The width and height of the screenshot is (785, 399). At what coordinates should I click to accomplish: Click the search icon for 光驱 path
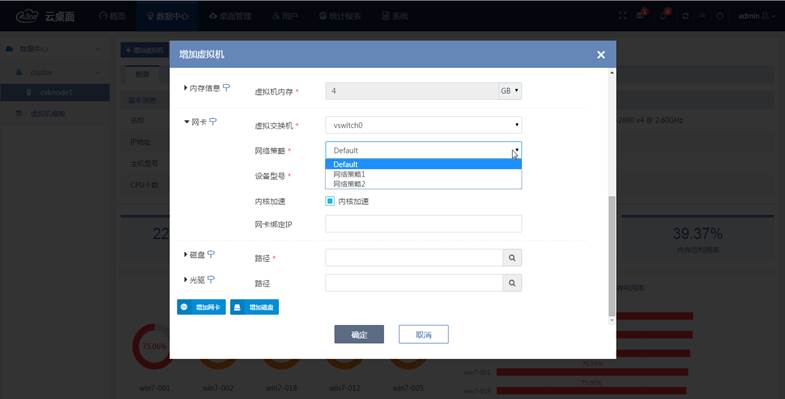pos(512,283)
